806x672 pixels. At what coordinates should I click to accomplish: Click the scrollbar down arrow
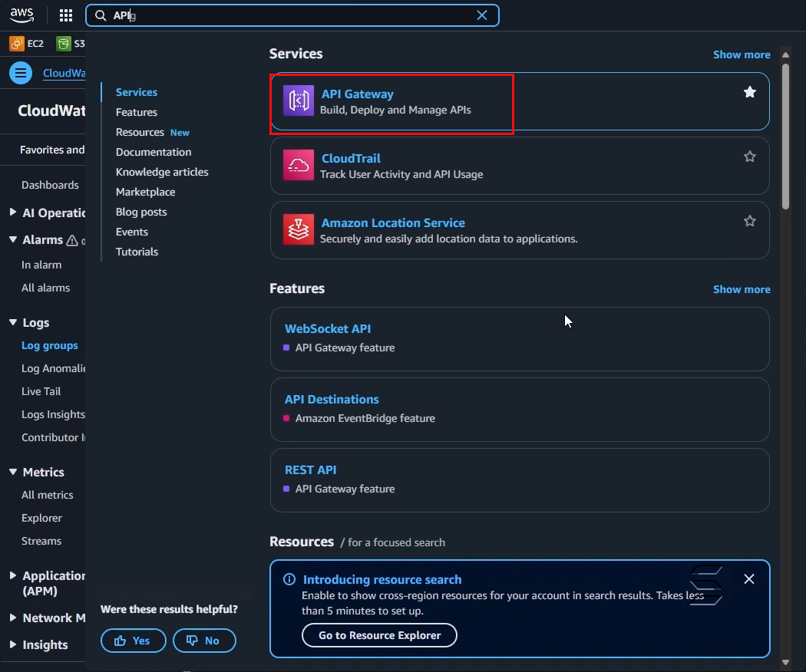pos(785,662)
